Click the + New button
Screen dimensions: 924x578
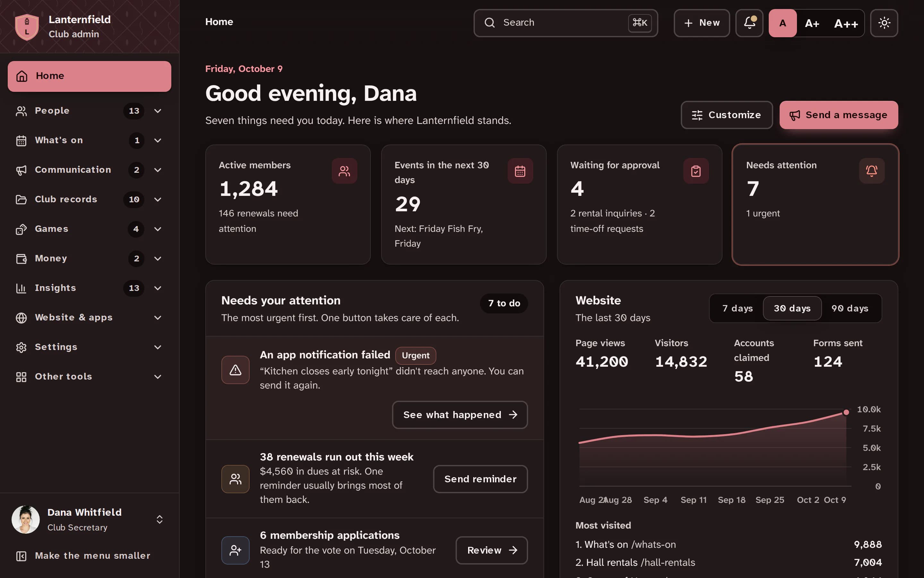[701, 23]
